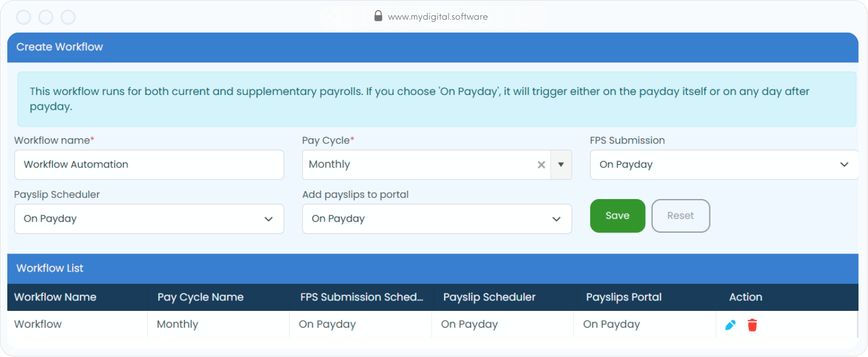Image resolution: width=868 pixels, height=357 pixels.
Task: Click the search icon in address bar
Action: point(335,17)
